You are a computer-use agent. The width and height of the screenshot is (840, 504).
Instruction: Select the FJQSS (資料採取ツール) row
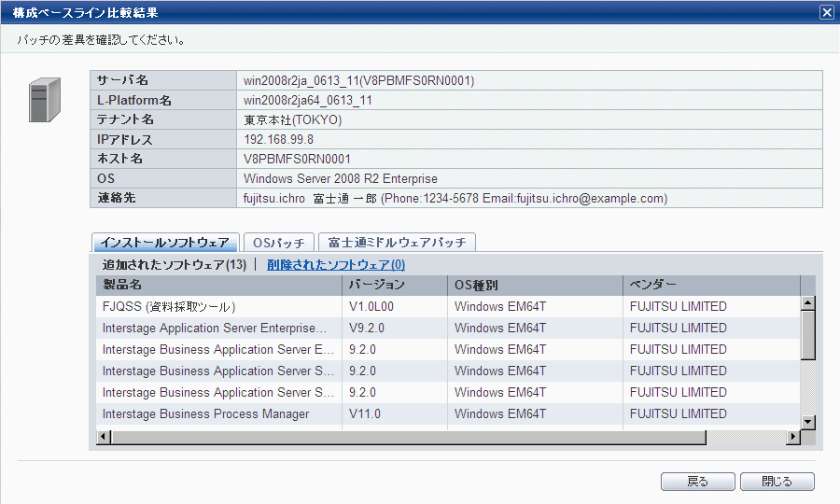pos(448,306)
